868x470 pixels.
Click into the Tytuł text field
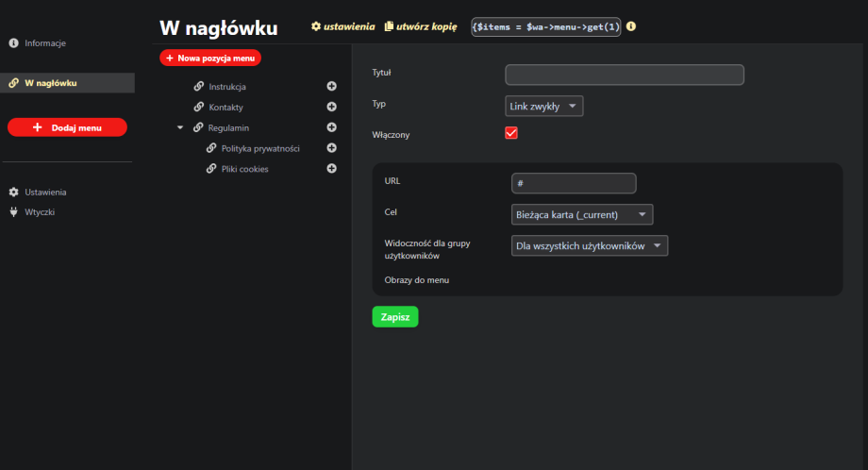coord(625,75)
